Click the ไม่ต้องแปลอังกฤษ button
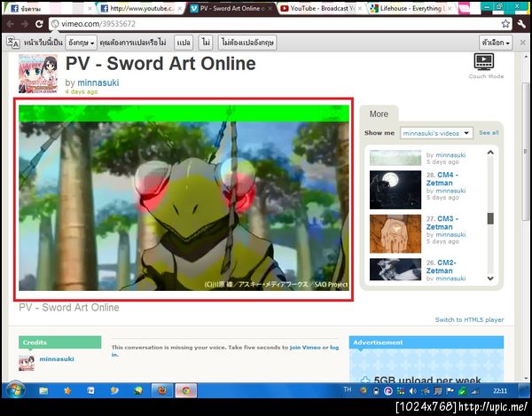This screenshot has height=416, width=532. point(247,43)
